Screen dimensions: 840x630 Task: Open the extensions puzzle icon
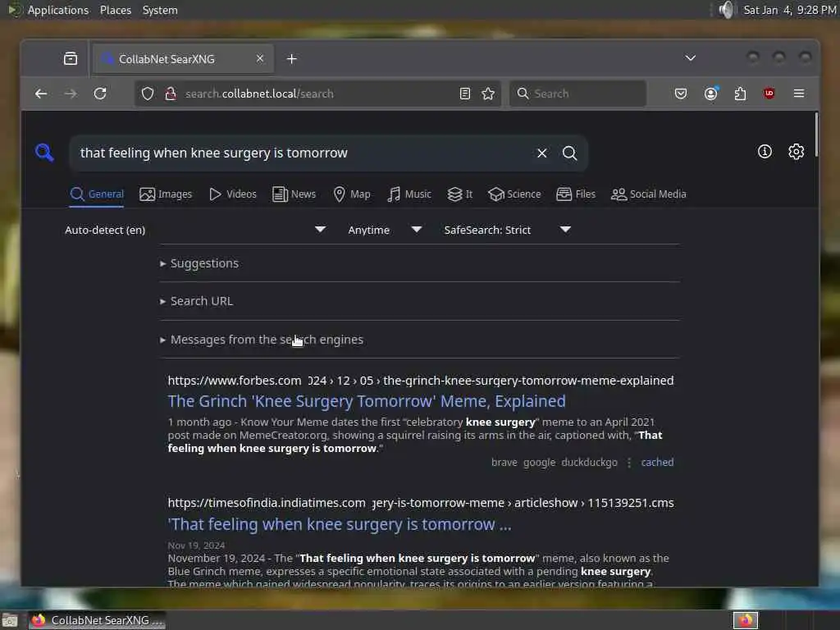coord(740,94)
